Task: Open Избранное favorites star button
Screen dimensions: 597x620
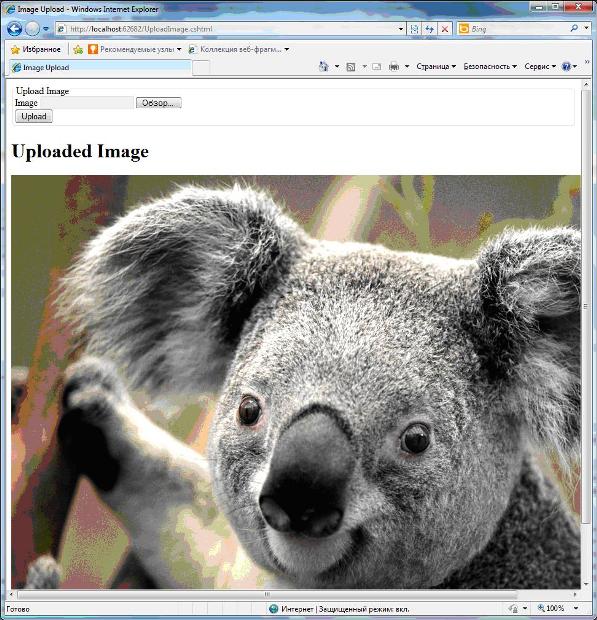Action: tap(36, 49)
